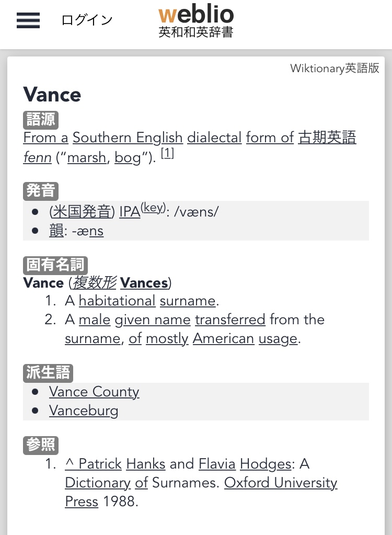The image size is (392, 535).
Task: Open the IPA pronunciation link
Action: click(130, 212)
